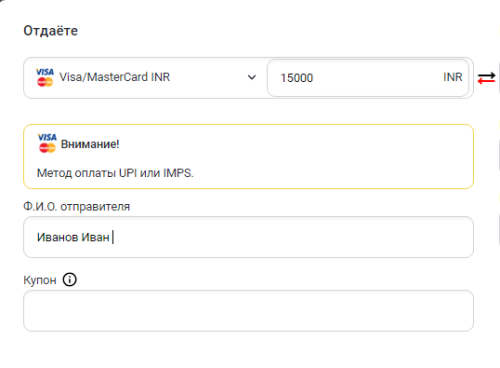The width and height of the screenshot is (500, 368).
Task: Click the Купон label text
Action: tap(40, 280)
